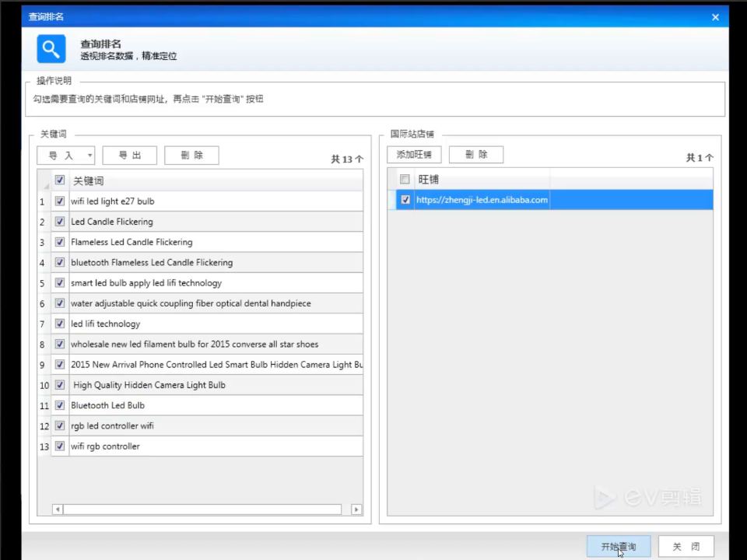
Task: Click 删除 button in keywords panel
Action: point(191,156)
